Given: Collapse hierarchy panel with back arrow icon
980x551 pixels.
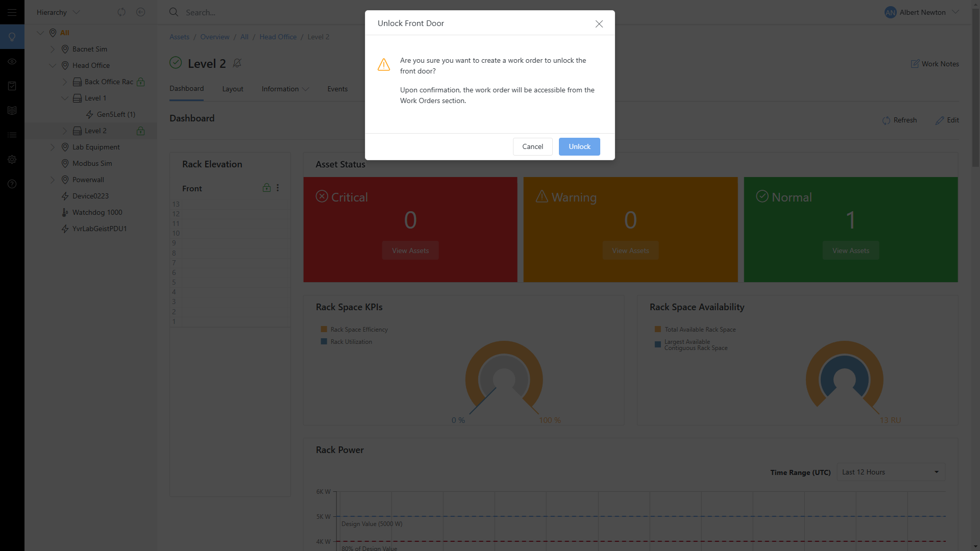Looking at the screenshot, I should [141, 12].
